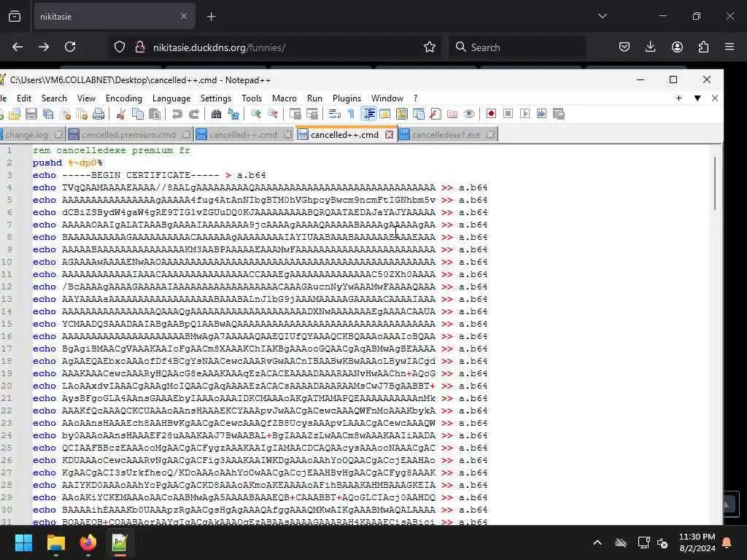Viewport: 747px width, 560px height.
Task: Click the Firefox Search field
Action: click(518, 47)
